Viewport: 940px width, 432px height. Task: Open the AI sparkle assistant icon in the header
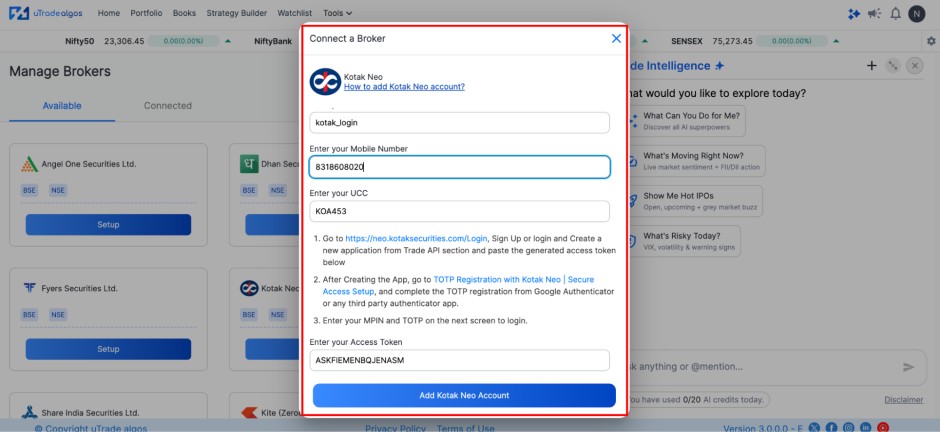click(854, 14)
